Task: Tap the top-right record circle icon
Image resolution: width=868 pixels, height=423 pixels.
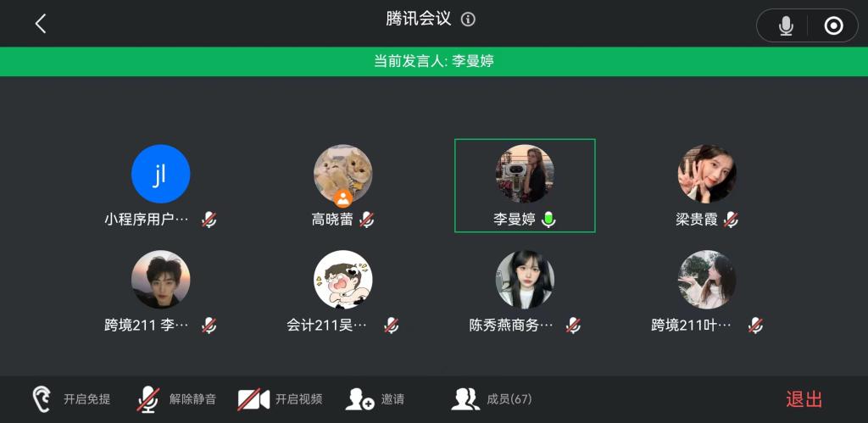Action: pyautogui.click(x=833, y=25)
